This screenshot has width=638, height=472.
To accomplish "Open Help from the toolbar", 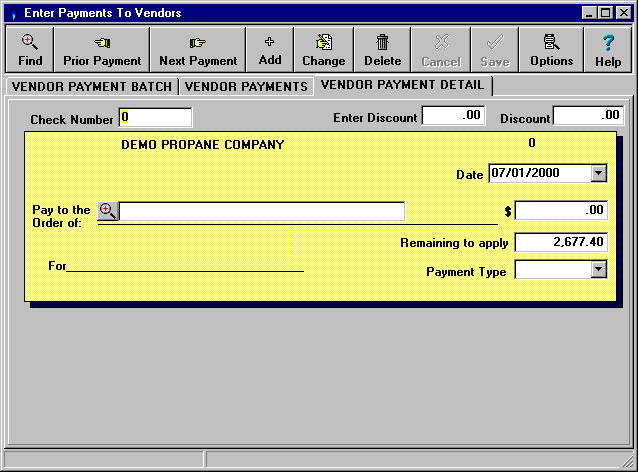I will (608, 50).
